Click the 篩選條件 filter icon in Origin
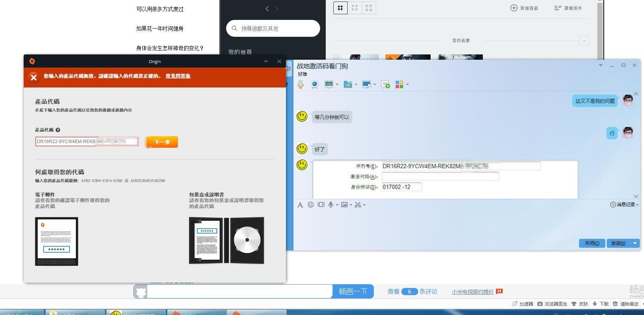This screenshot has height=315, width=644. [558, 8]
